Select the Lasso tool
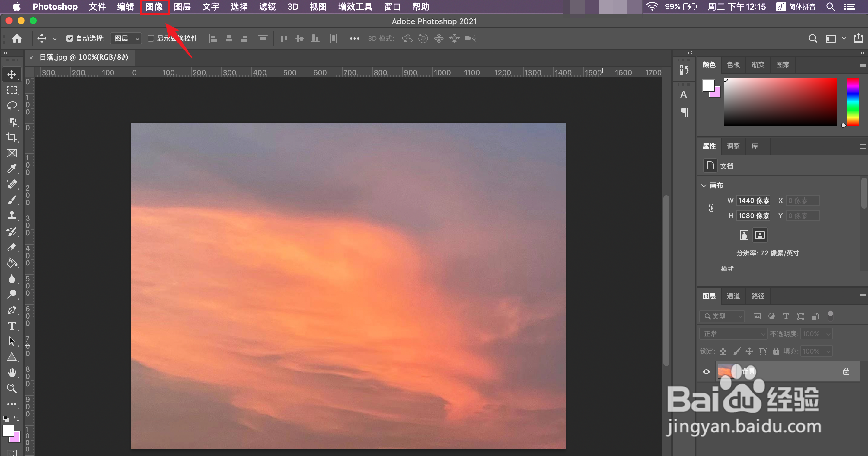The height and width of the screenshot is (456, 868). pos(12,106)
